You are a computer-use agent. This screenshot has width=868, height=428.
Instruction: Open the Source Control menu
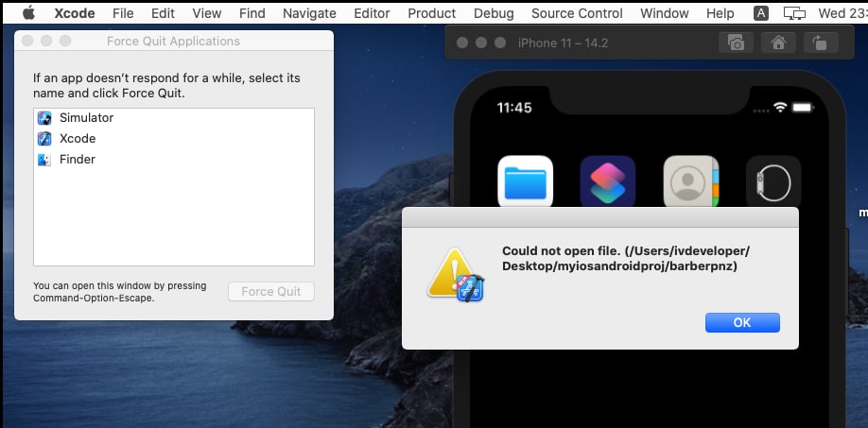pyautogui.click(x=577, y=13)
